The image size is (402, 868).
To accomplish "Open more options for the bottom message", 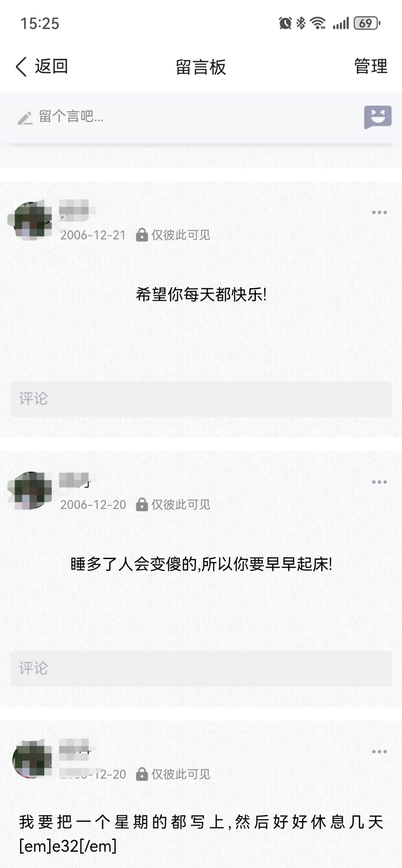I will pos(379,751).
